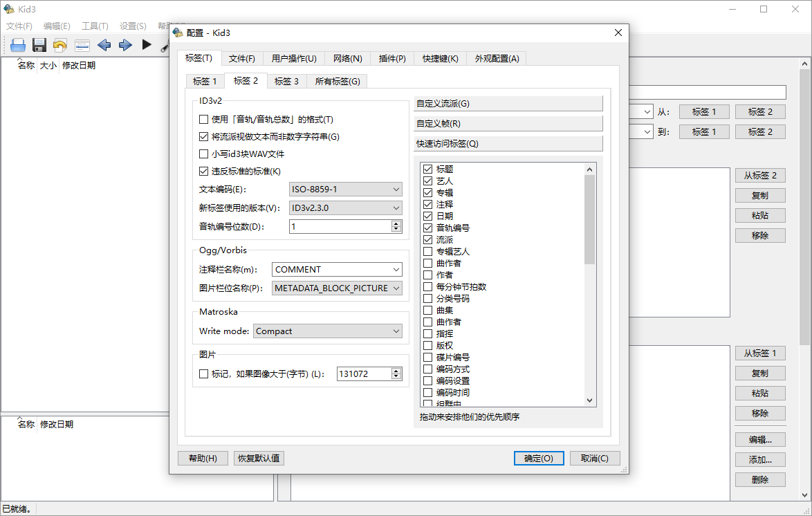Image resolution: width=812 pixels, height=516 pixels.
Task: Switch to 网络(N) tab
Action: coord(347,59)
